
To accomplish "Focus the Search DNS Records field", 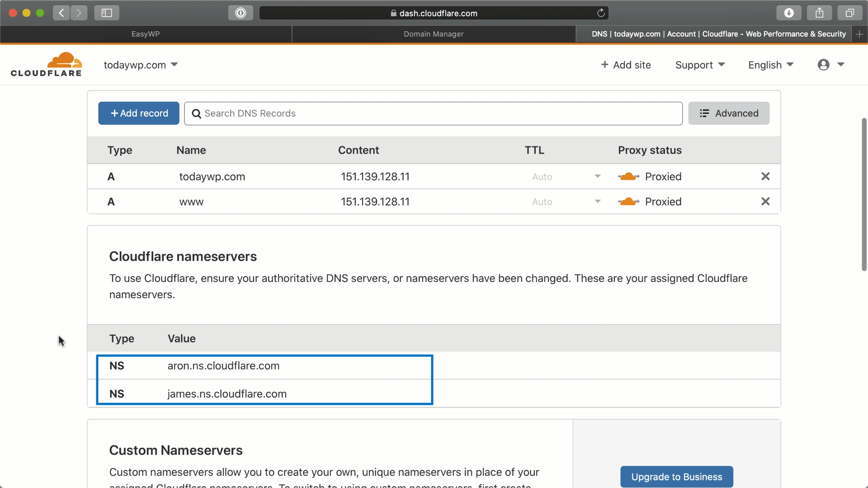I will pyautogui.click(x=433, y=113).
